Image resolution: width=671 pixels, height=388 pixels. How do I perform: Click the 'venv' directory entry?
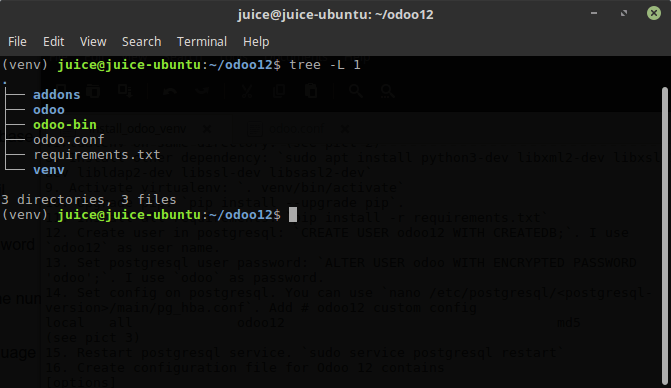click(49, 170)
